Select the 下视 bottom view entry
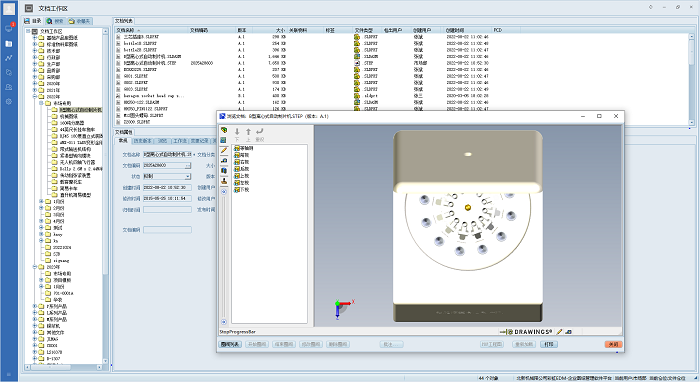This screenshot has width=700, height=382. point(242,190)
